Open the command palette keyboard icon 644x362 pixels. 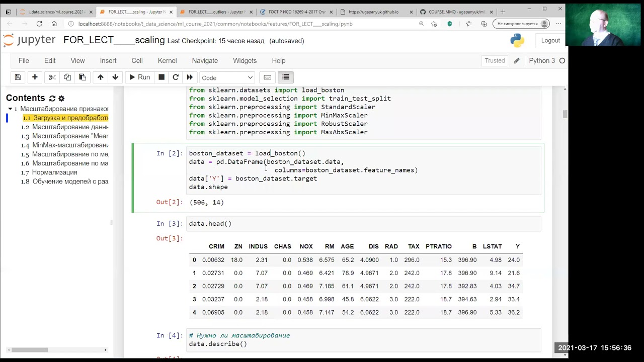pos(268,77)
